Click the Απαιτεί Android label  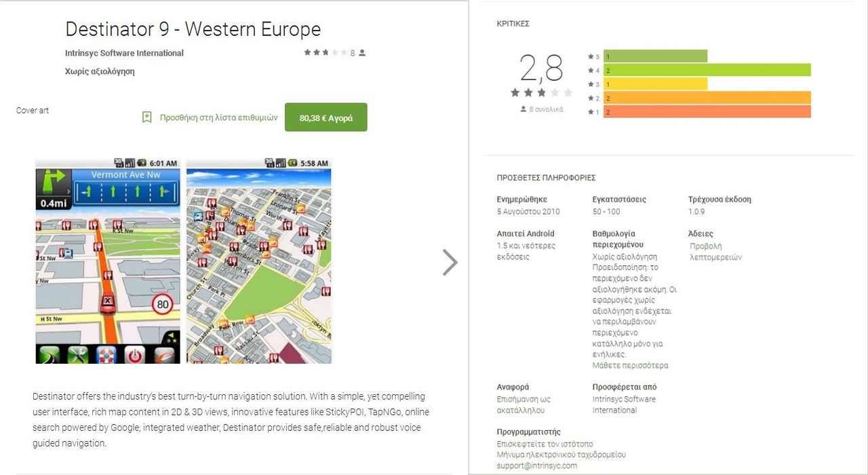(526, 233)
